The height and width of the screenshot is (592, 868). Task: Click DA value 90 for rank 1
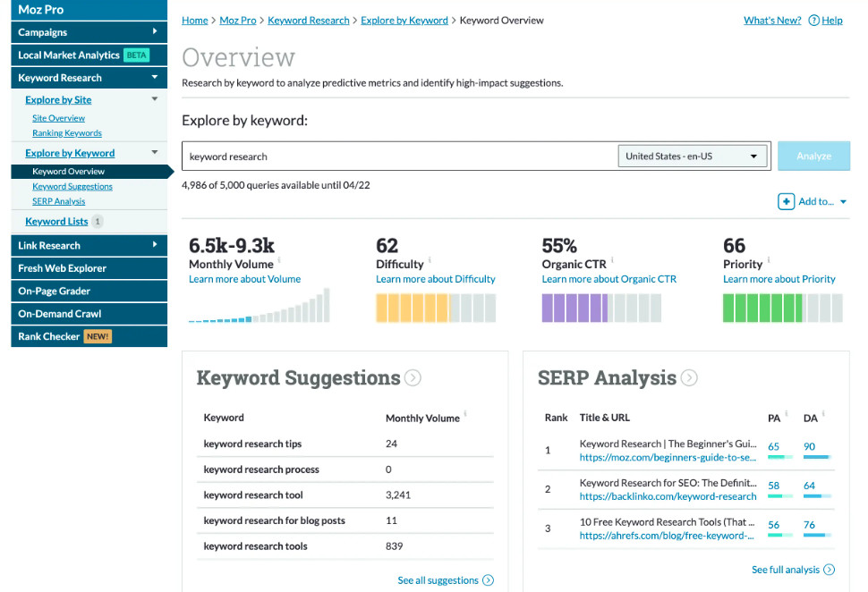pos(809,446)
